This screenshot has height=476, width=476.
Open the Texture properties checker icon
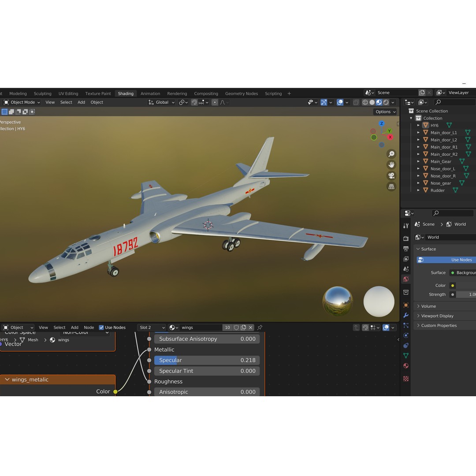[406, 379]
